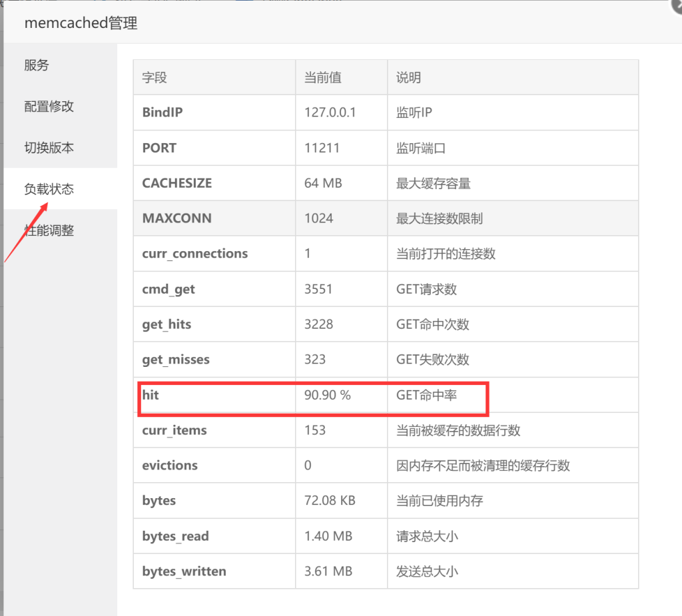Click the GET命中率 description

[427, 395]
